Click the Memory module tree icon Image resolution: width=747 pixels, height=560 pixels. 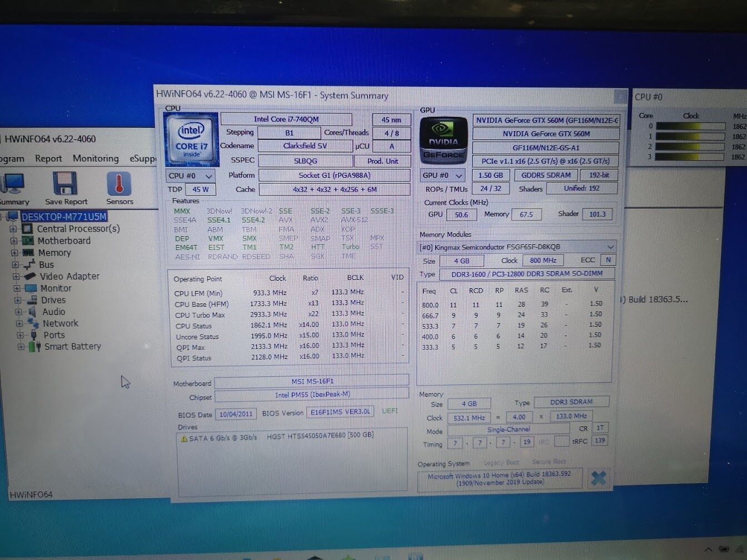tap(28, 253)
